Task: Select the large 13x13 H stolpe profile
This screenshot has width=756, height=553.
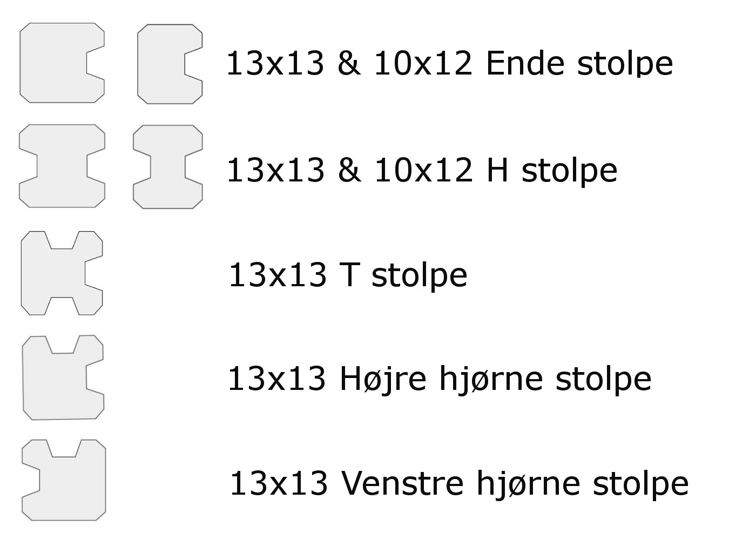Action: (x=62, y=166)
